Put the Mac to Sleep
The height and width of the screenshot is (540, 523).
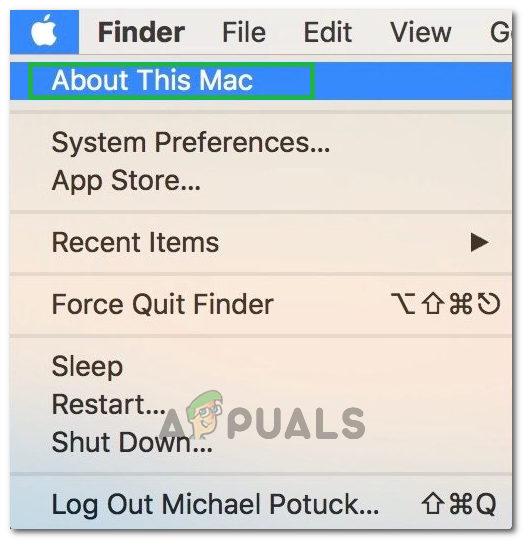click(x=261, y=366)
